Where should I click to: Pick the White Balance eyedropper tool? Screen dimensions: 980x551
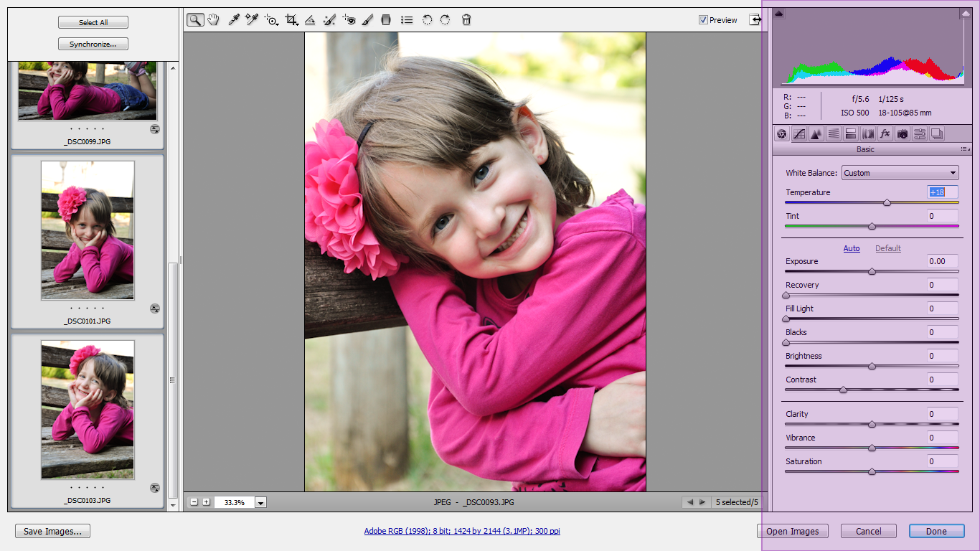(233, 20)
